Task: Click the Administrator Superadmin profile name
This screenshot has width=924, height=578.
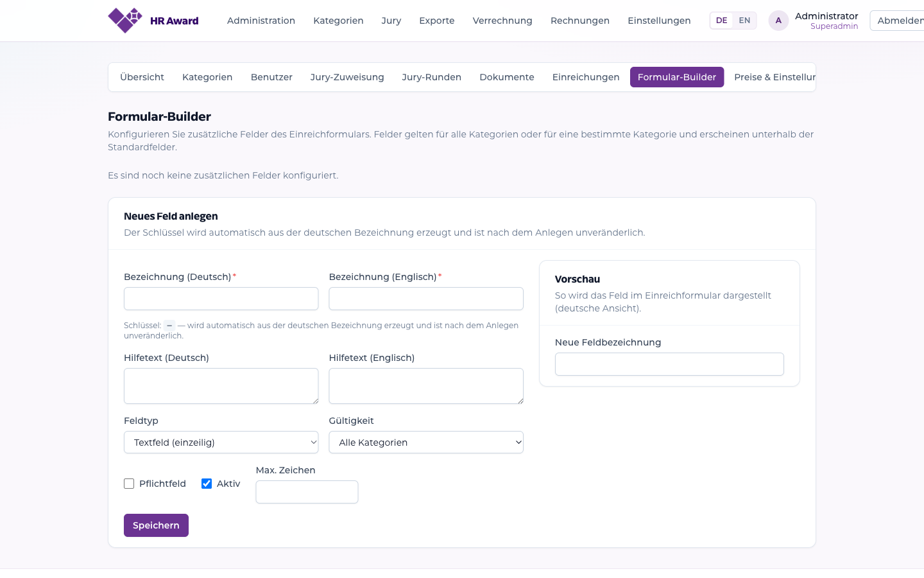Action: point(826,21)
